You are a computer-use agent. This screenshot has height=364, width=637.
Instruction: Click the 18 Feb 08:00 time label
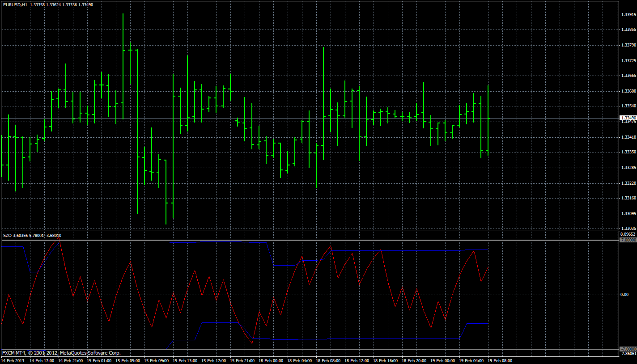[328, 360]
